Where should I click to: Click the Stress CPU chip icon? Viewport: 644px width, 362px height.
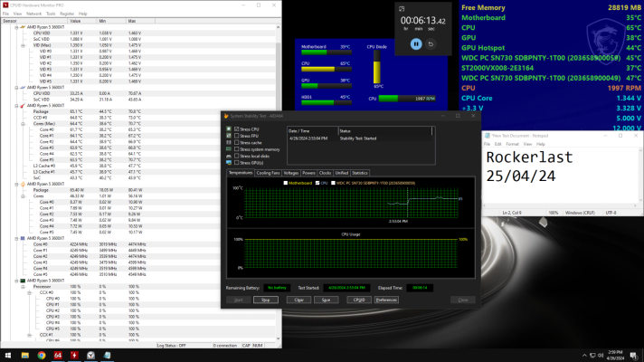pos(229,129)
